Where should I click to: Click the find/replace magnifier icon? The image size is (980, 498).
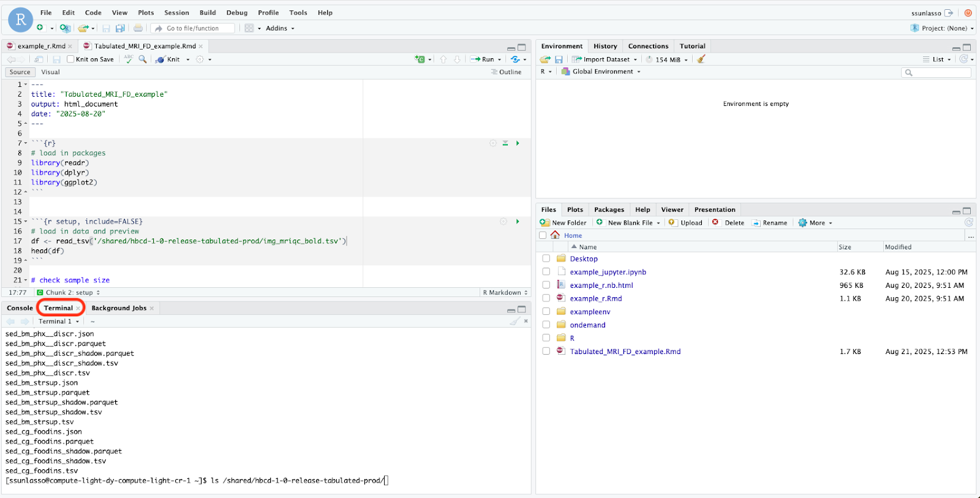click(143, 59)
